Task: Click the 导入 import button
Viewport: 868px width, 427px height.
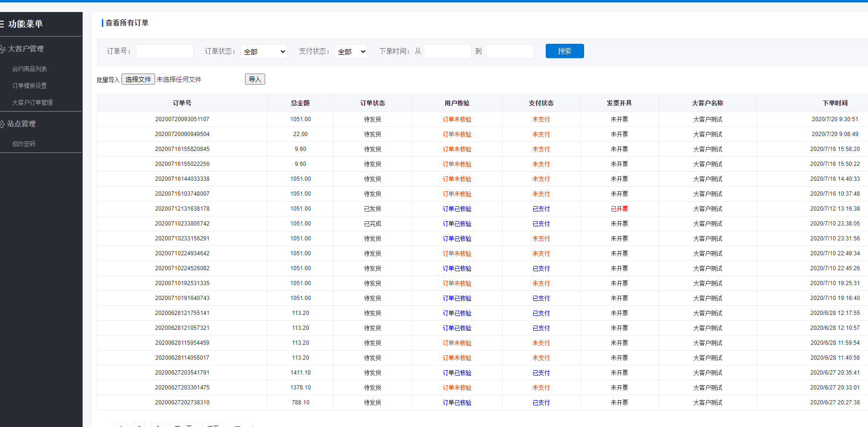Action: click(x=255, y=79)
